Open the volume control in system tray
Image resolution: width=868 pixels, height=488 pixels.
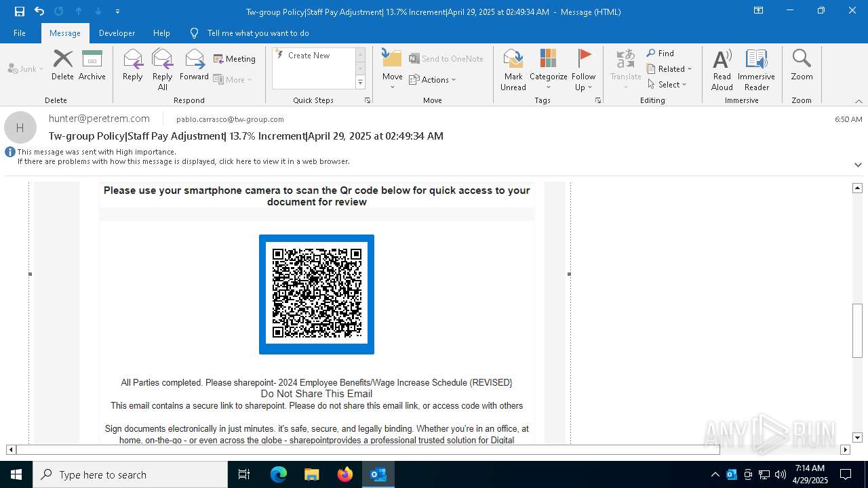pyautogui.click(x=781, y=474)
